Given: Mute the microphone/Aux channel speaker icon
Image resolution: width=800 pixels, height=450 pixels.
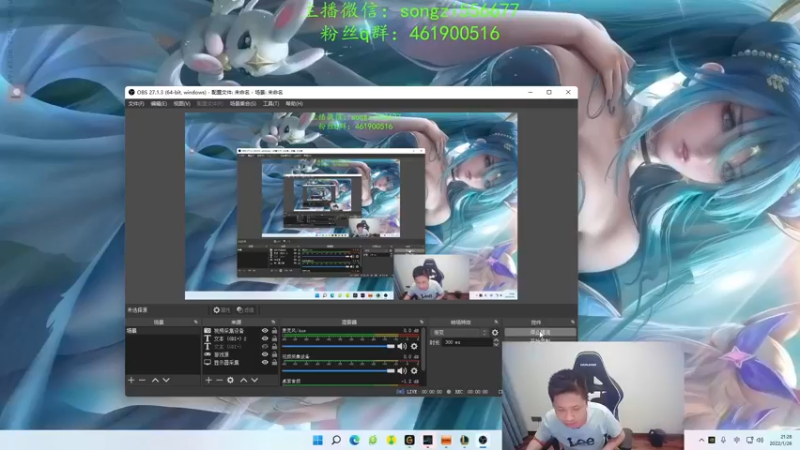Looking at the screenshot, I should (402, 346).
